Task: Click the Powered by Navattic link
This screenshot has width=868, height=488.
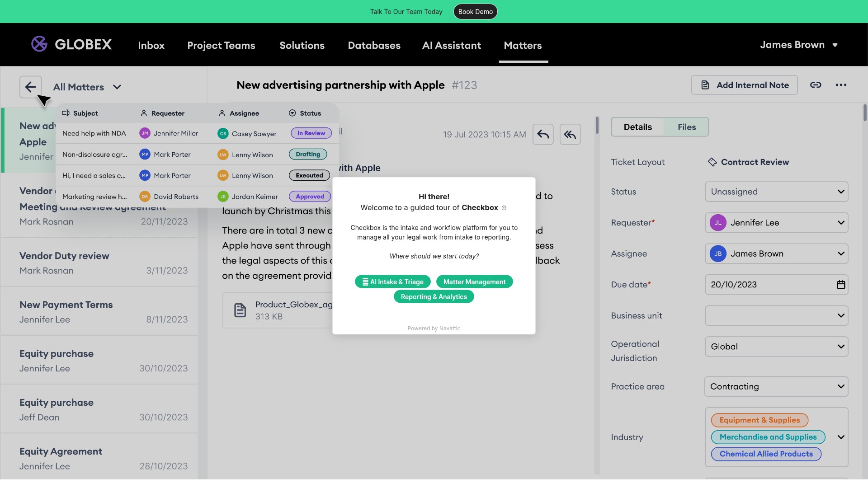Action: 434,328
